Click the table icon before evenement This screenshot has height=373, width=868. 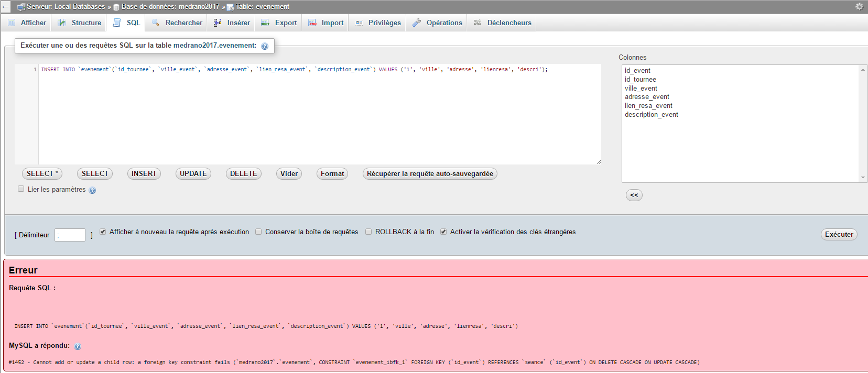coord(230,7)
